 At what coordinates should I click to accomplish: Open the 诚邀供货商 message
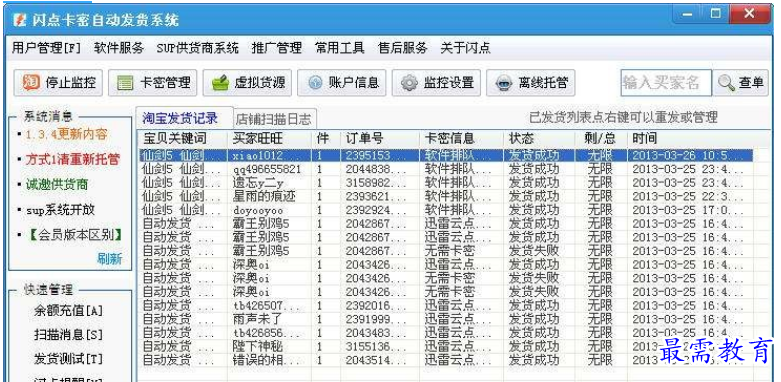pos(57,185)
